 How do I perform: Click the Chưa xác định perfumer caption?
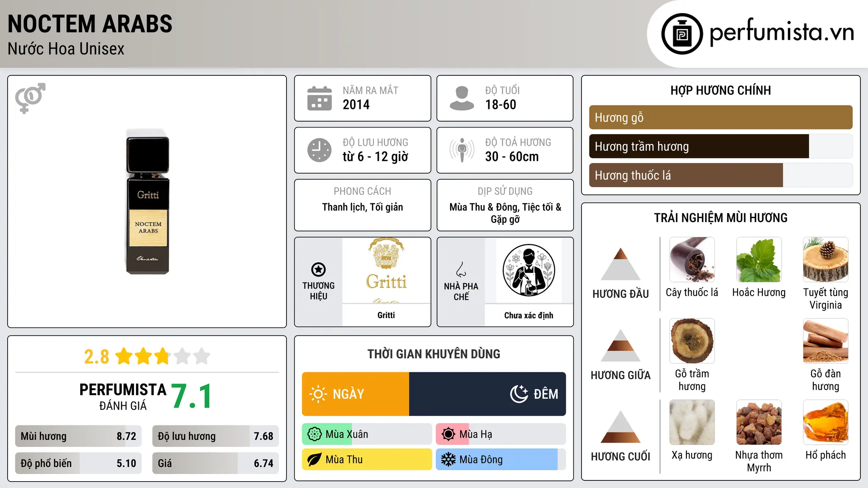point(529,315)
